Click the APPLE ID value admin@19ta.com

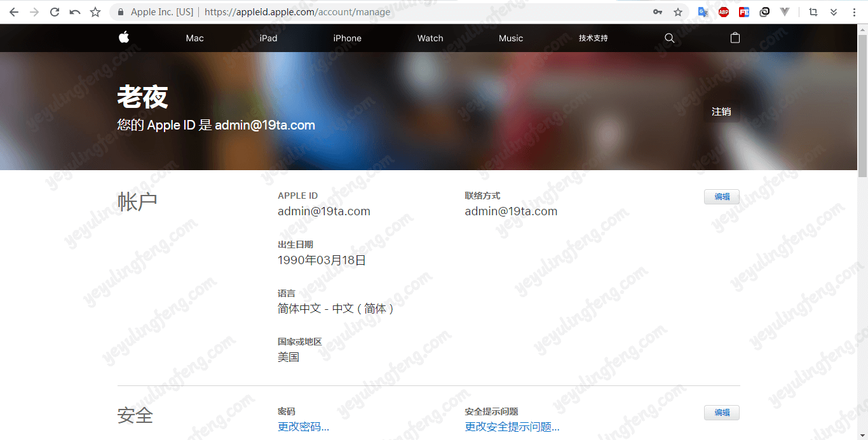324,211
